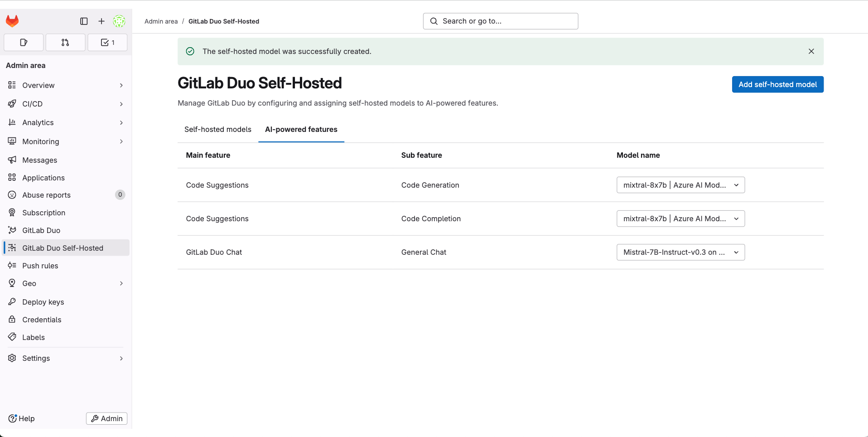The height and width of the screenshot is (437, 868).
Task: Click the Geo location pin icon
Action: (x=12, y=283)
